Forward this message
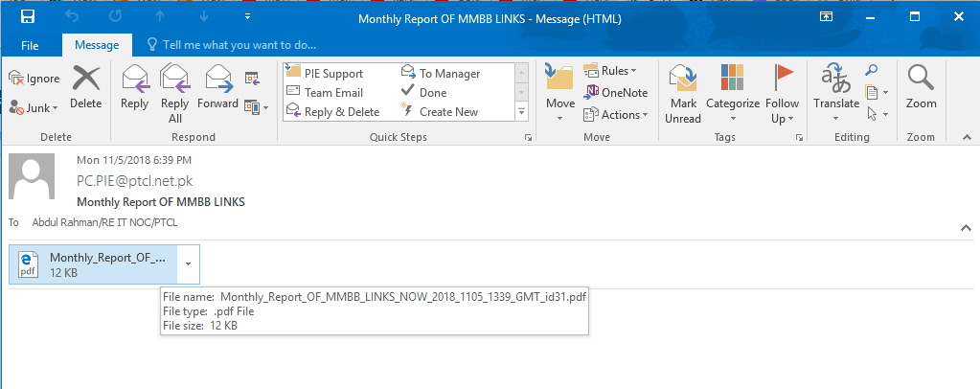 217,87
